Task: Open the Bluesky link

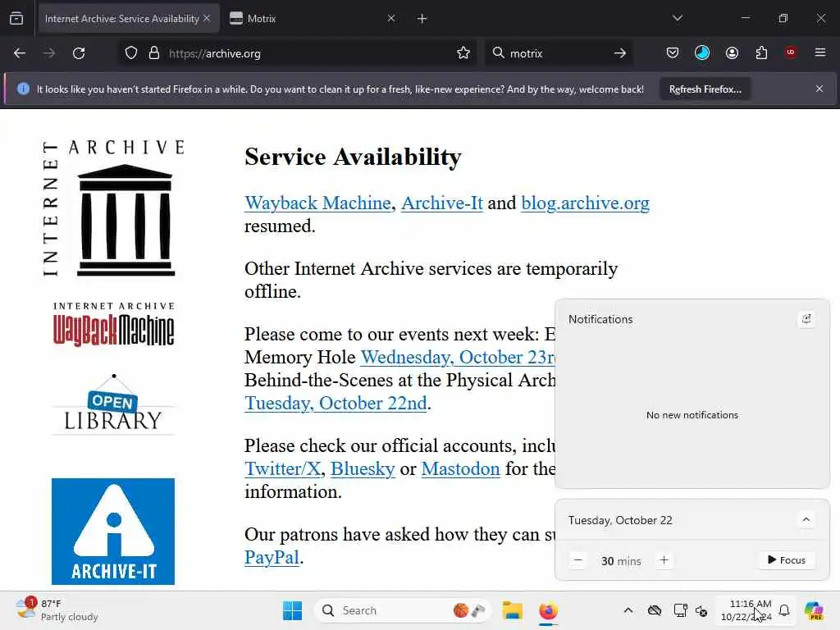Action: tap(363, 468)
